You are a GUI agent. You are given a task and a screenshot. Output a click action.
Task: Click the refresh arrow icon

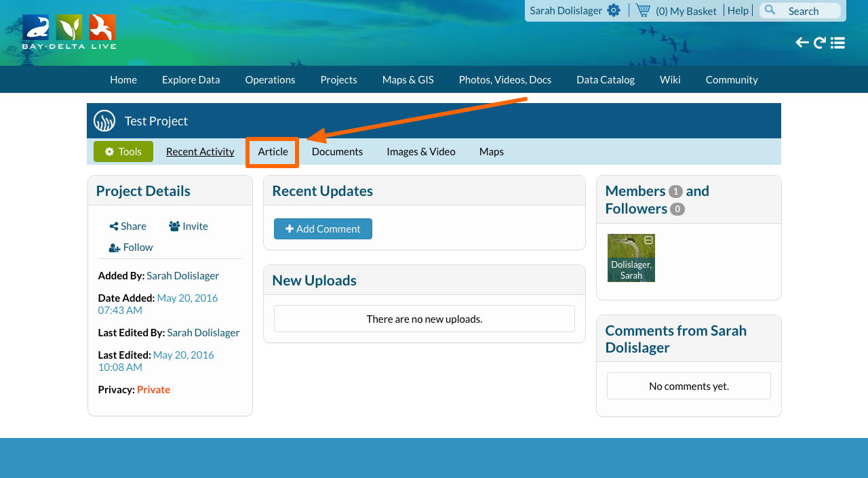[820, 43]
